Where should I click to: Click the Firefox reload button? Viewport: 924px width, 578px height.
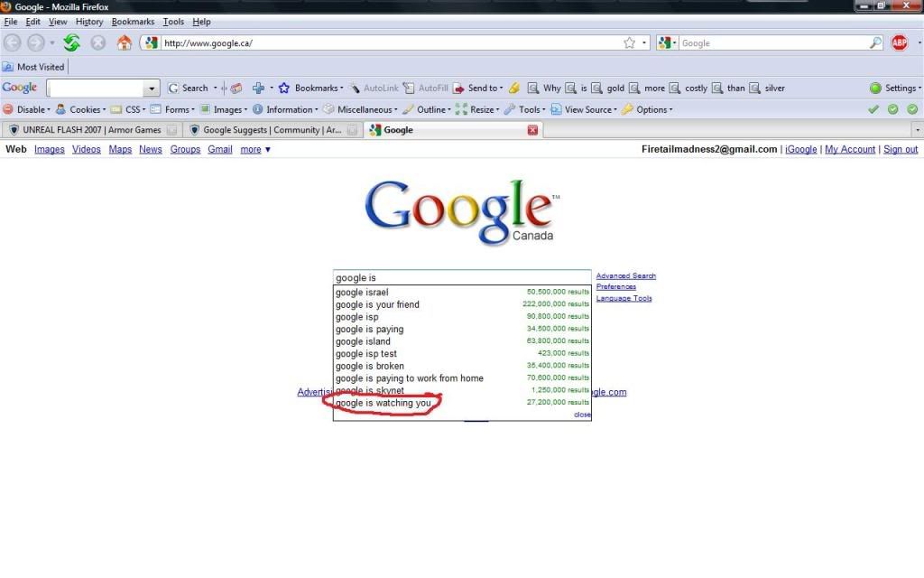click(x=71, y=43)
